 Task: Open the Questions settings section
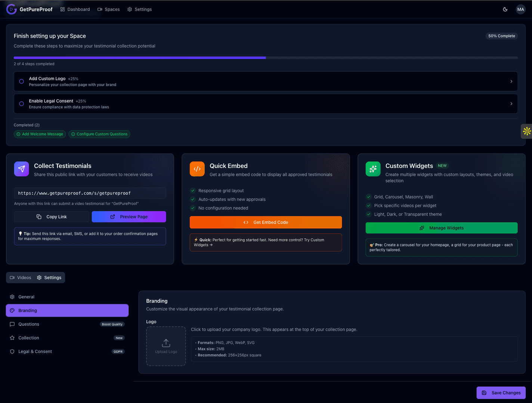pyautogui.click(x=67, y=324)
